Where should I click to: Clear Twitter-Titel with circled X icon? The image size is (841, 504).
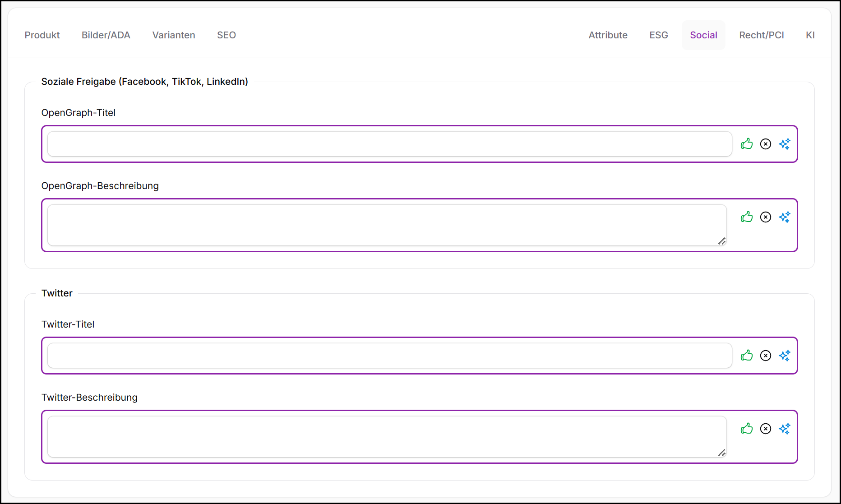click(x=766, y=356)
